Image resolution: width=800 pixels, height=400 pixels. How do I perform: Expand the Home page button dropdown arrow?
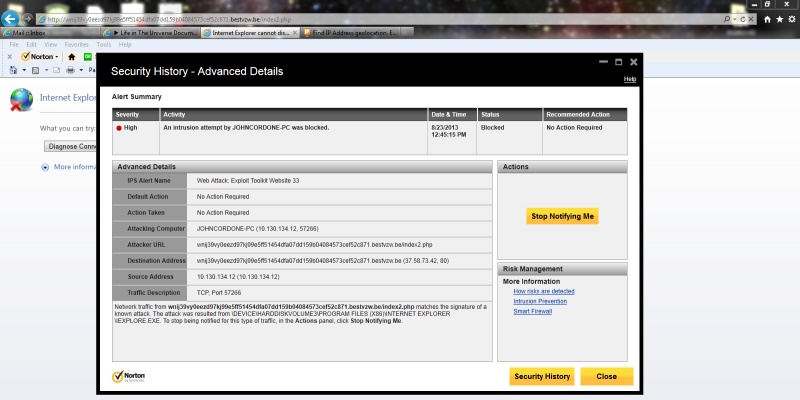[23, 70]
